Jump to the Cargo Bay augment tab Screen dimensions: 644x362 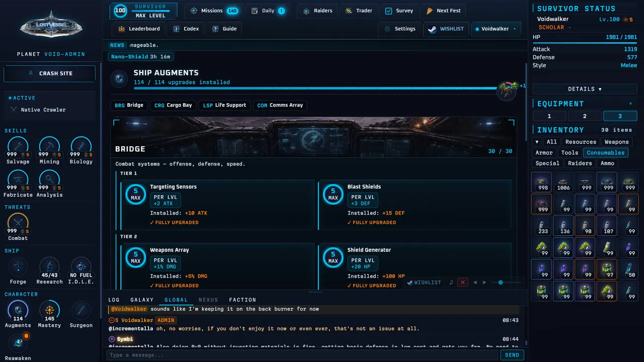click(x=173, y=106)
